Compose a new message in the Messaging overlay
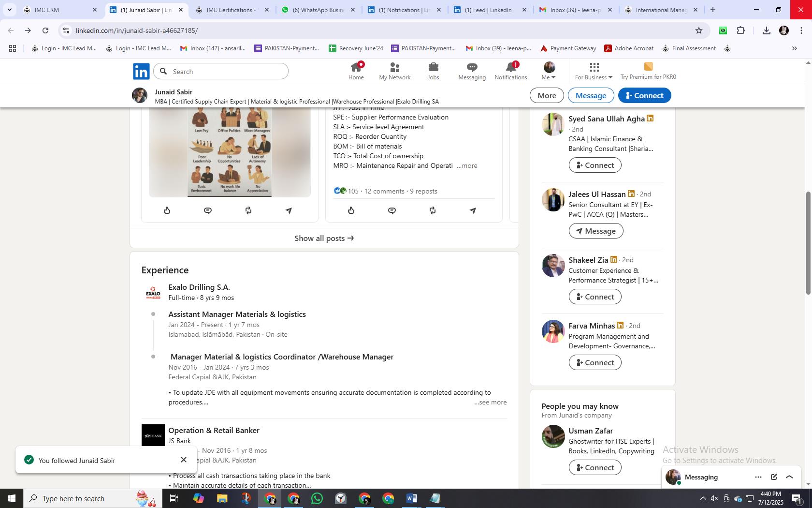Screen dimensions: 812x508 [x=774, y=477]
